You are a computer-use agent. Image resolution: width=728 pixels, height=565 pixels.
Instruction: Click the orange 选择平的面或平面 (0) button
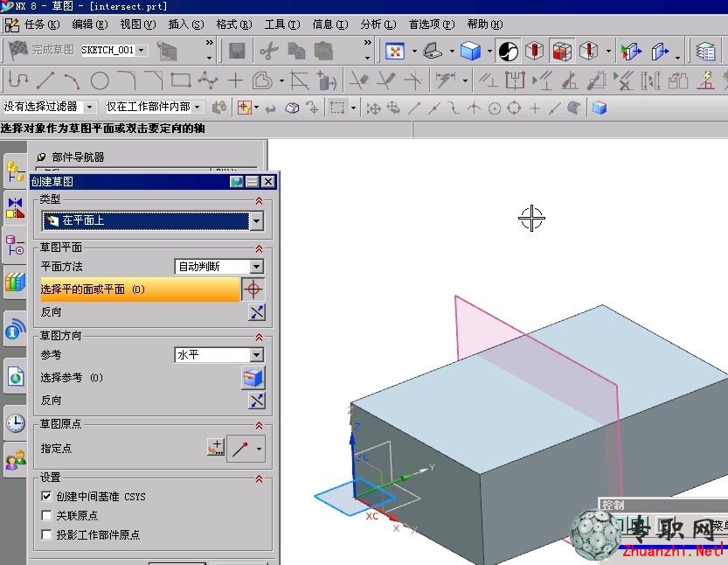pos(140,289)
